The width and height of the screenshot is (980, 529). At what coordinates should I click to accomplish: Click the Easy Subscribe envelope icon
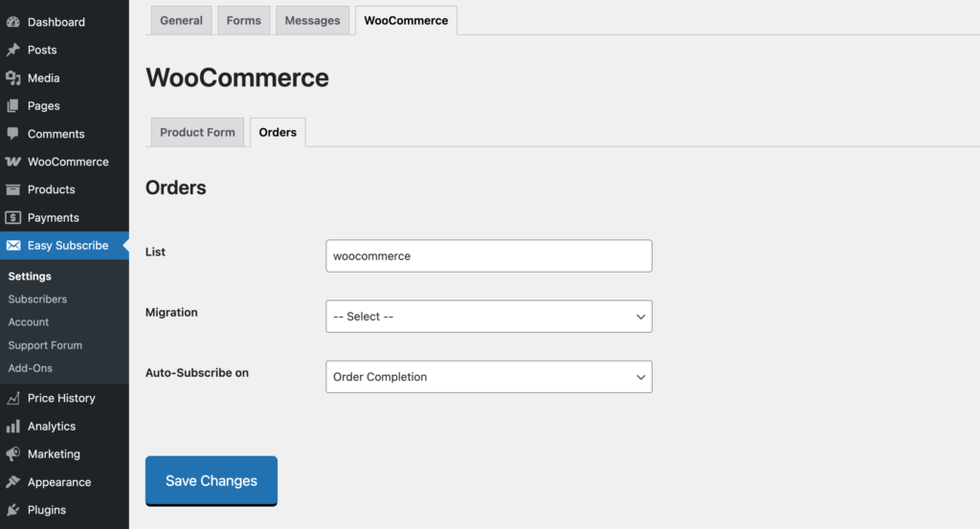pos(13,246)
